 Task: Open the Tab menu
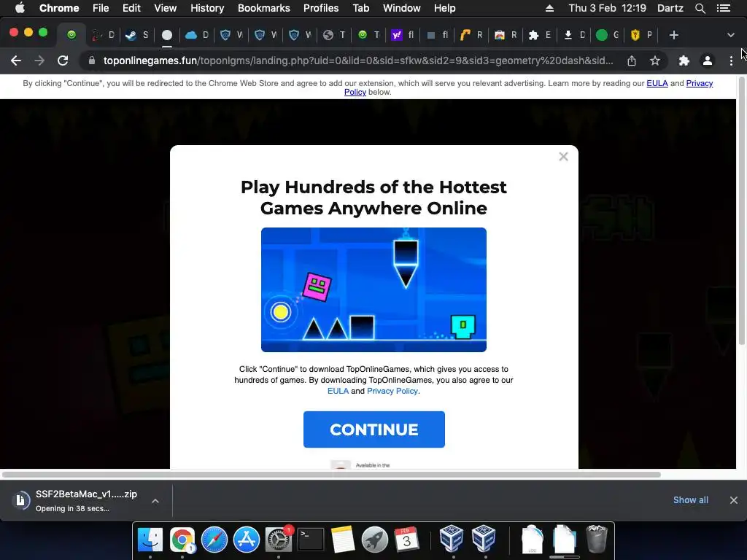tap(360, 8)
